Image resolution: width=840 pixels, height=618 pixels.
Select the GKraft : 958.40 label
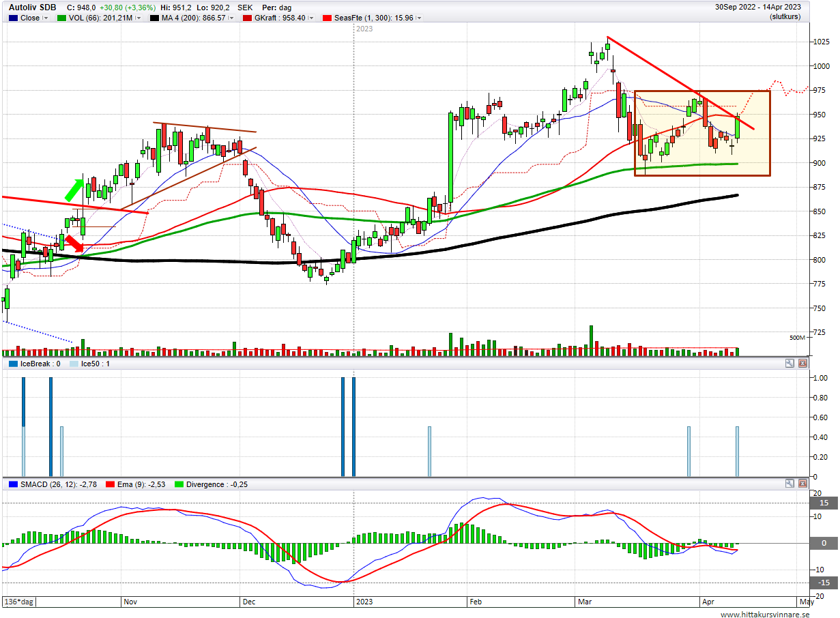[280, 18]
